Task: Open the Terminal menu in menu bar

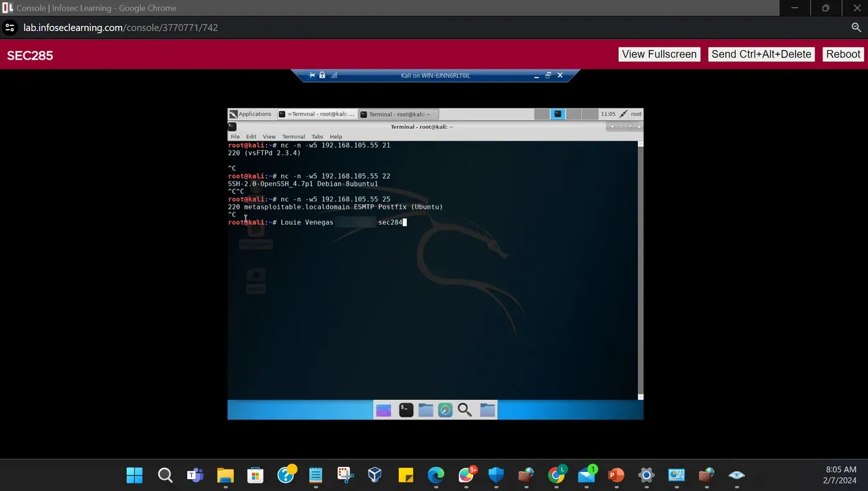Action: click(293, 136)
